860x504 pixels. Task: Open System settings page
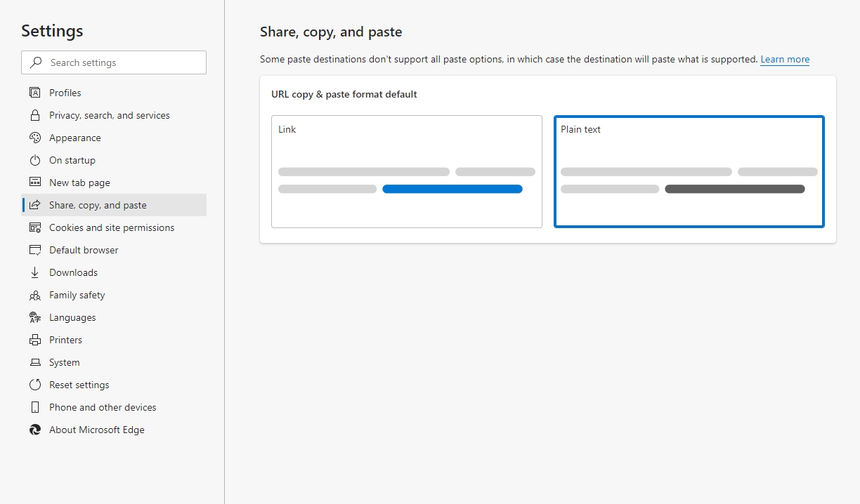[x=65, y=362]
